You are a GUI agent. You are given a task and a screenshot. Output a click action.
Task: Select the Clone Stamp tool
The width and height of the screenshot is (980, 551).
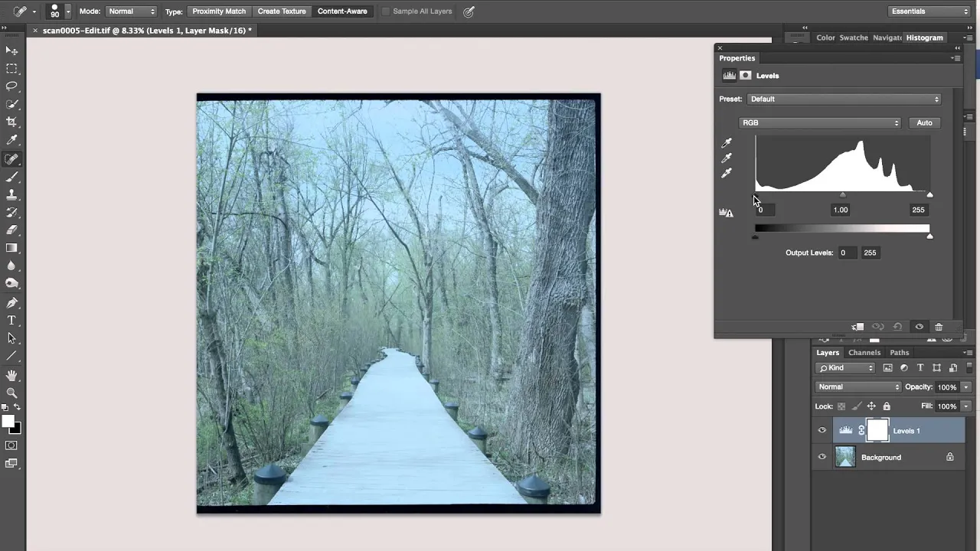(11, 195)
